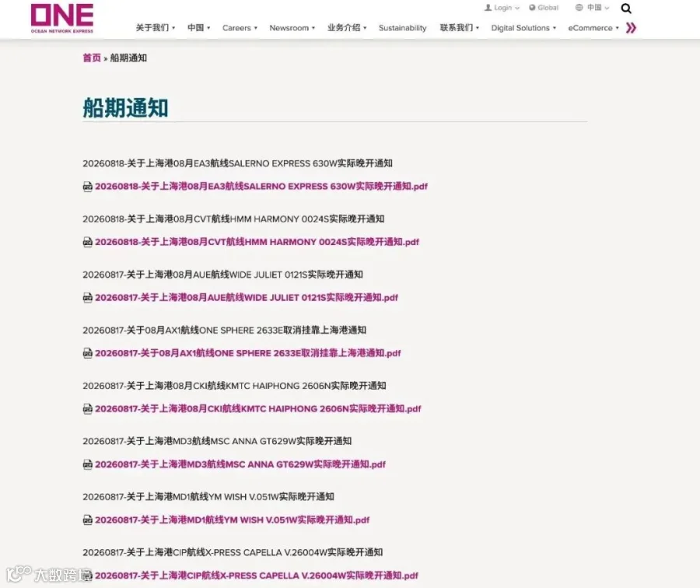Viewport: 700px width, 588px height.
Task: Click PDF icon for KMTC HAIPHONG 2606N notice
Action: click(x=87, y=408)
